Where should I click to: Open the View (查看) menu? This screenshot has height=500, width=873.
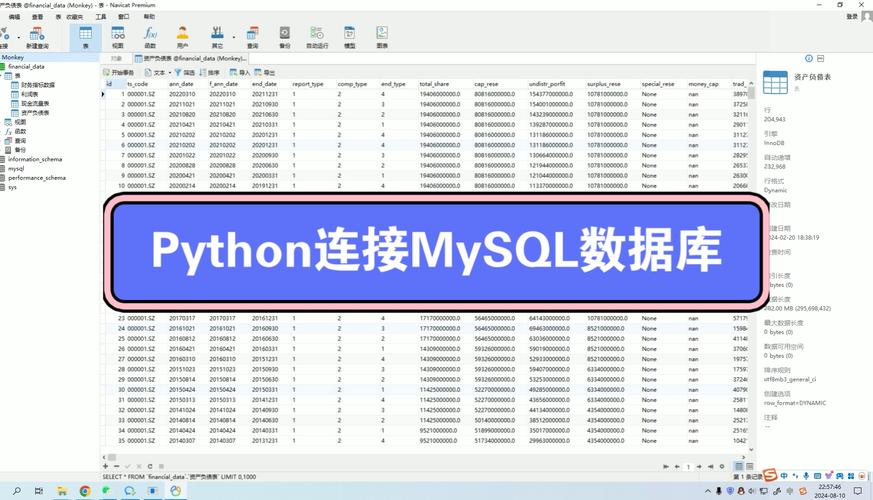point(37,17)
